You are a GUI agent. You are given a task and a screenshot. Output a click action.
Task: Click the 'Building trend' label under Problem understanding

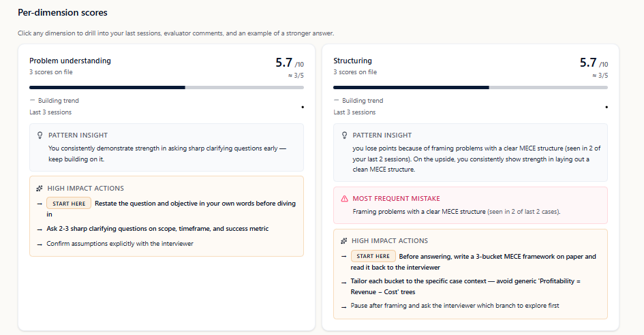pos(58,101)
